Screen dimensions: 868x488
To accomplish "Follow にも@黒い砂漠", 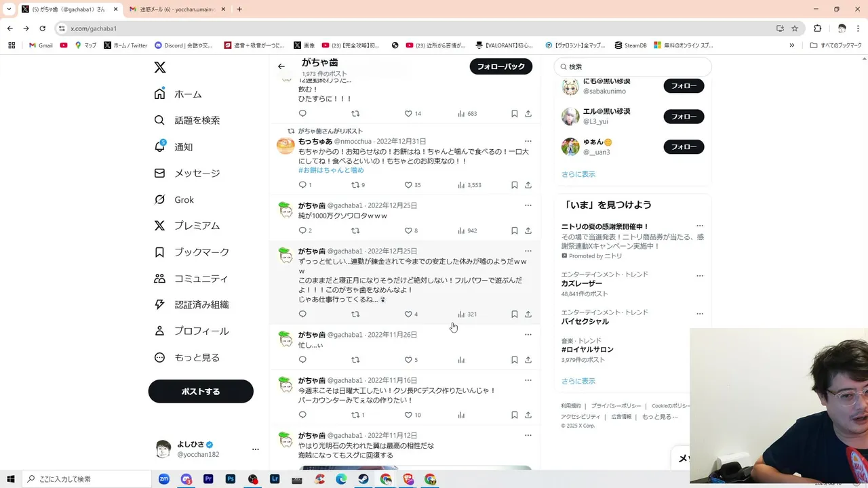I will tap(684, 86).
